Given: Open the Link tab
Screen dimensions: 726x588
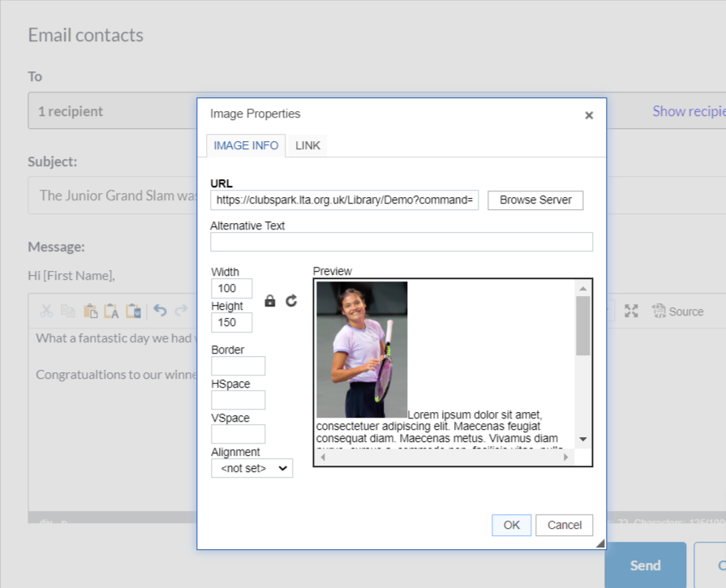Looking at the screenshot, I should [307, 145].
